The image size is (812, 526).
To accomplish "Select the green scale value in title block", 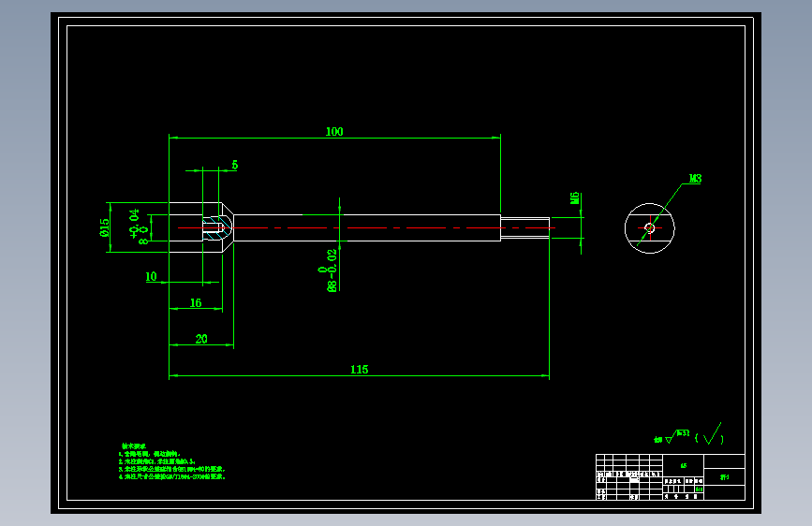I will [x=699, y=489].
